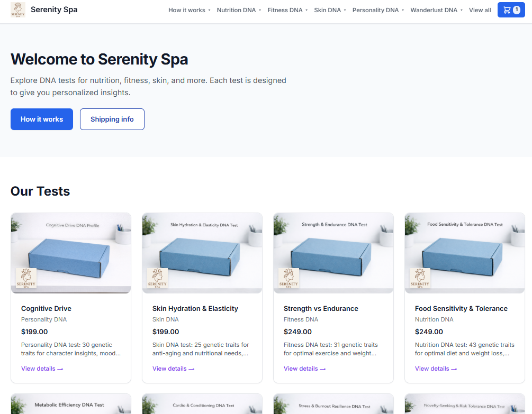Open the Fitness DNA menu

tap(285, 10)
